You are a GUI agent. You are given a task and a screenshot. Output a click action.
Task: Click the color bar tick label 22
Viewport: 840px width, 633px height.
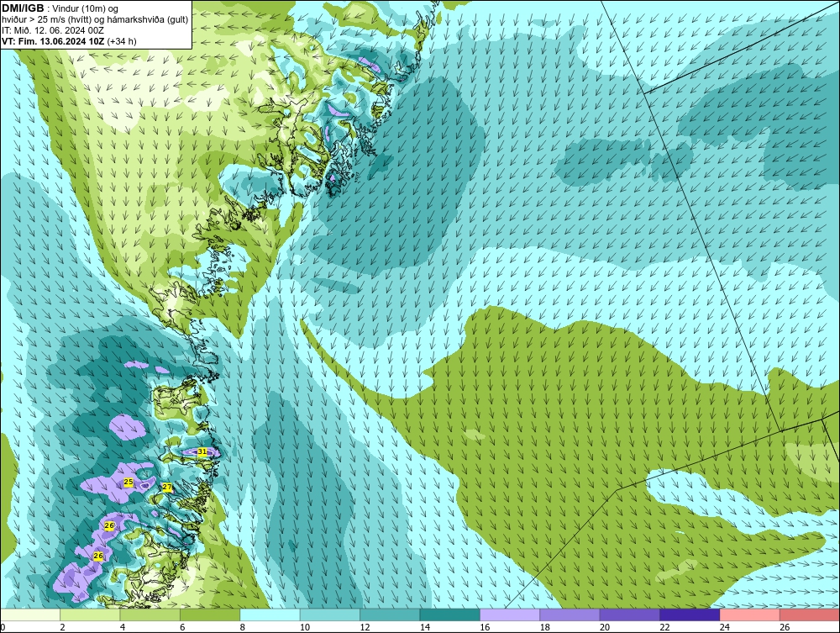pos(664,627)
